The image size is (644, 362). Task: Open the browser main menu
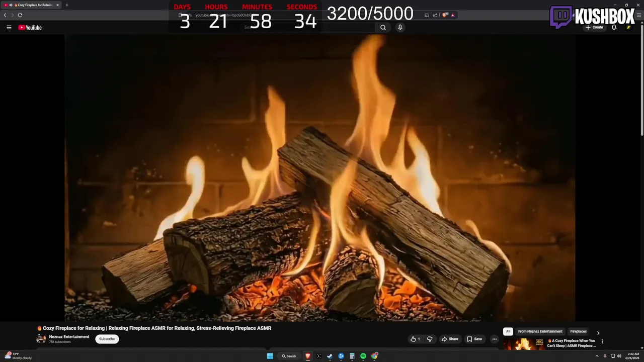click(639, 15)
